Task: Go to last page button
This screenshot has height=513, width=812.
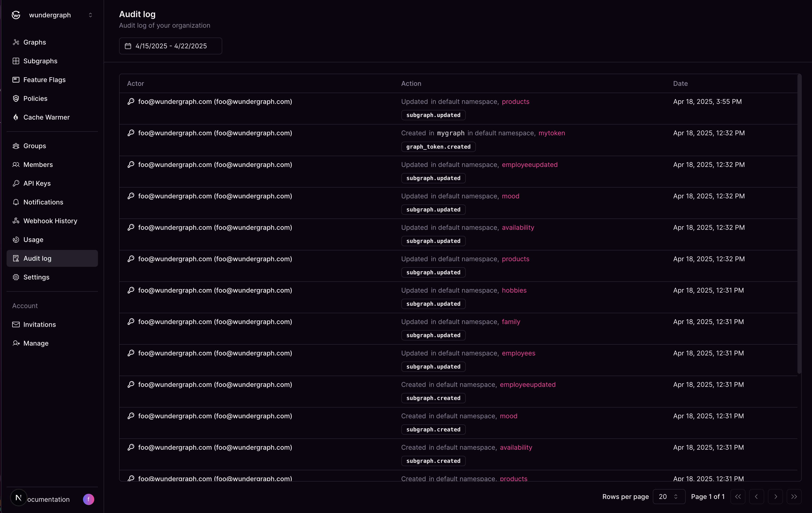Action: pyautogui.click(x=794, y=497)
